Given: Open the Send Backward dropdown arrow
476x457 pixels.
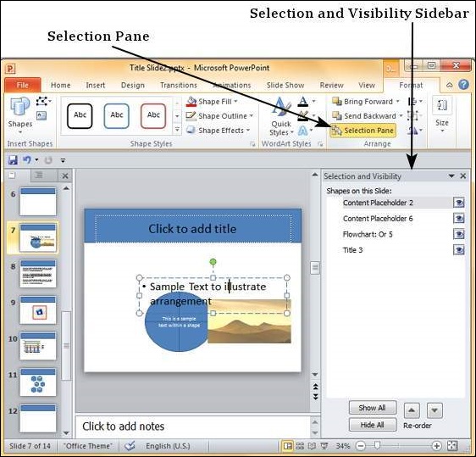Looking at the screenshot, I should 401,116.
